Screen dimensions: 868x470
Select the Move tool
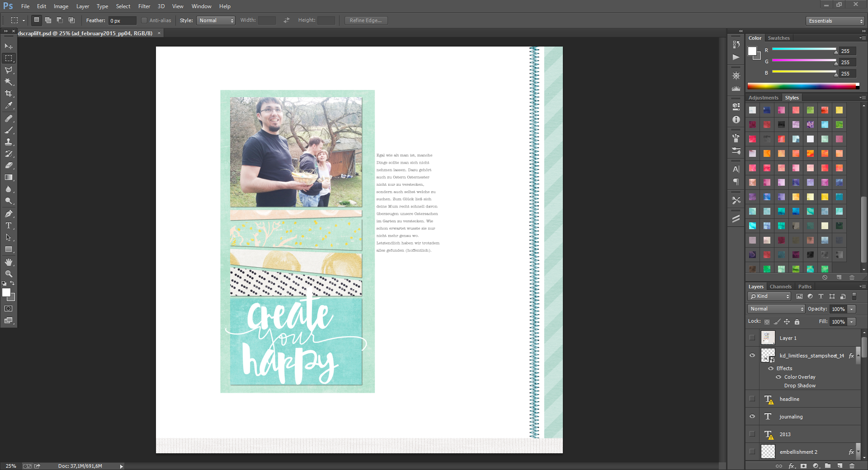[9, 47]
